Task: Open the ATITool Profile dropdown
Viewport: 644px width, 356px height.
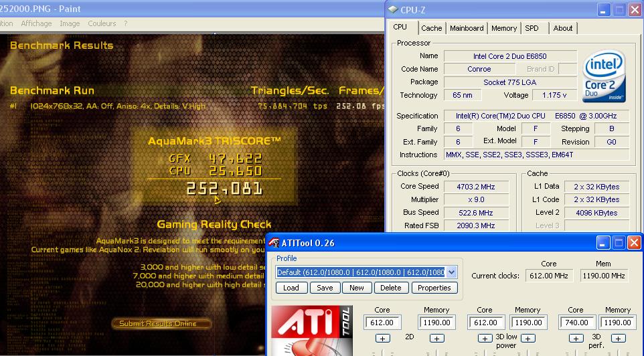Action: tap(451, 272)
